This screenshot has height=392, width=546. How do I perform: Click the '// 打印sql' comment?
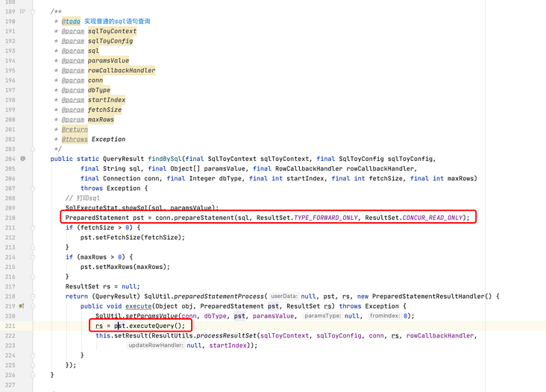83,198
